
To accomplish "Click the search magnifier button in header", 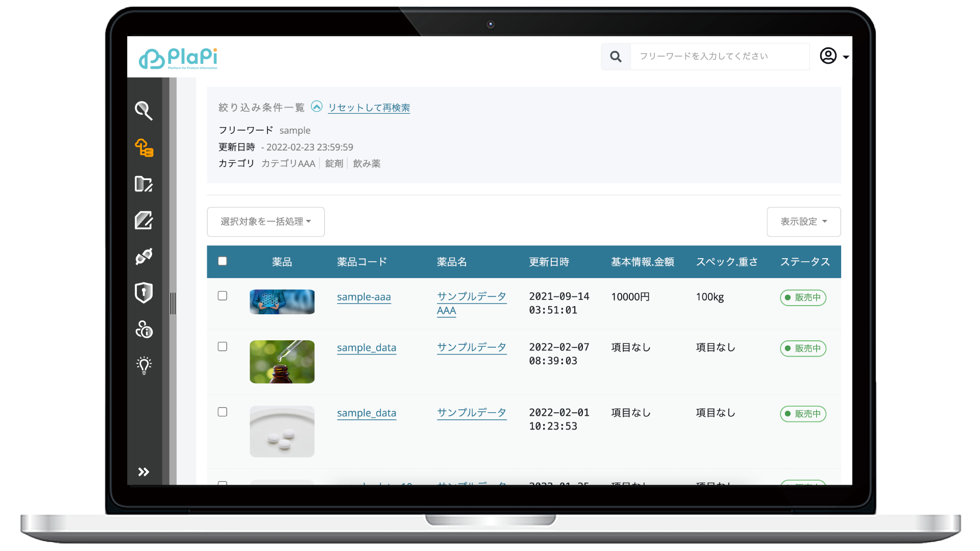I will (x=616, y=57).
